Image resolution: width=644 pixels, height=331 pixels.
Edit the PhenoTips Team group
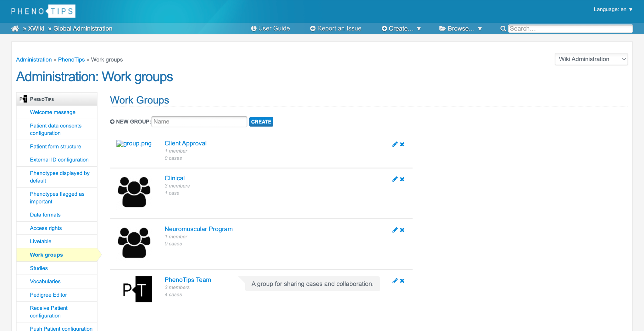point(395,281)
